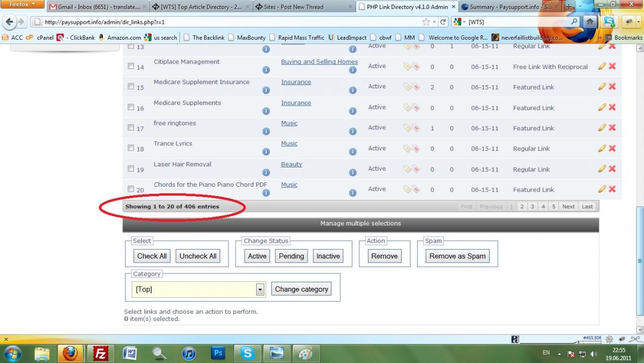Image resolution: width=644 pixels, height=363 pixels.
Task: Edit the Chords for the Piano entry
Action: 602,189
